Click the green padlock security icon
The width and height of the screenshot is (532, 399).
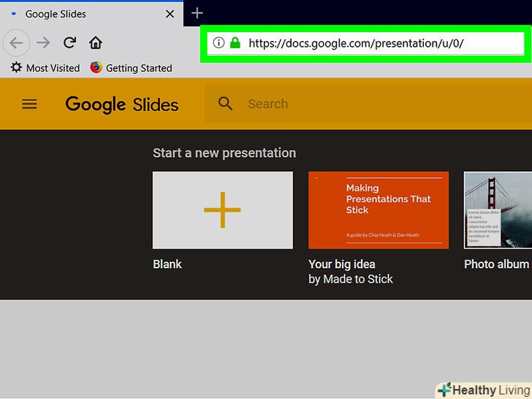click(235, 42)
